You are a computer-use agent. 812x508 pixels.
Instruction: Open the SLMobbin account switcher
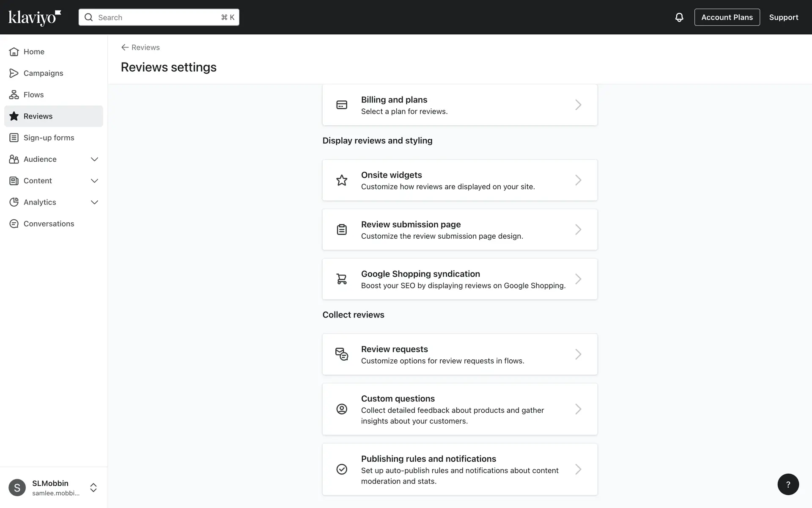[93, 488]
